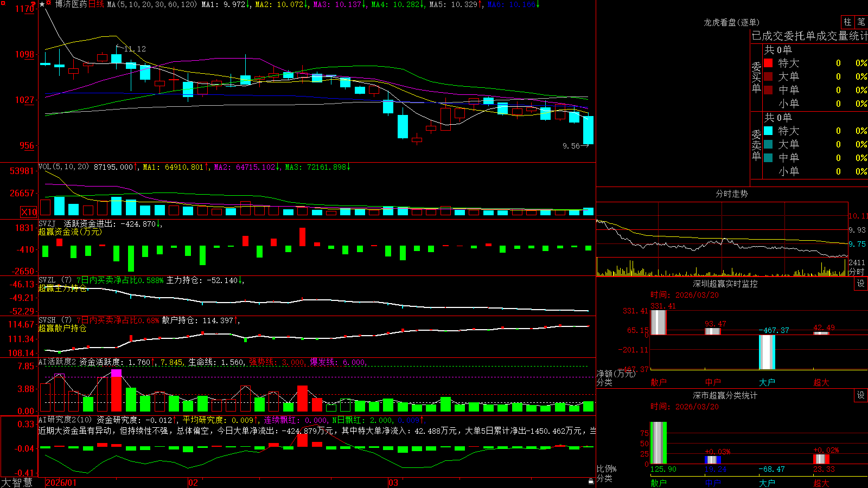Click the VOL(5,10,20) indicator label
This screenshot has width=868, height=488.
click(63, 167)
